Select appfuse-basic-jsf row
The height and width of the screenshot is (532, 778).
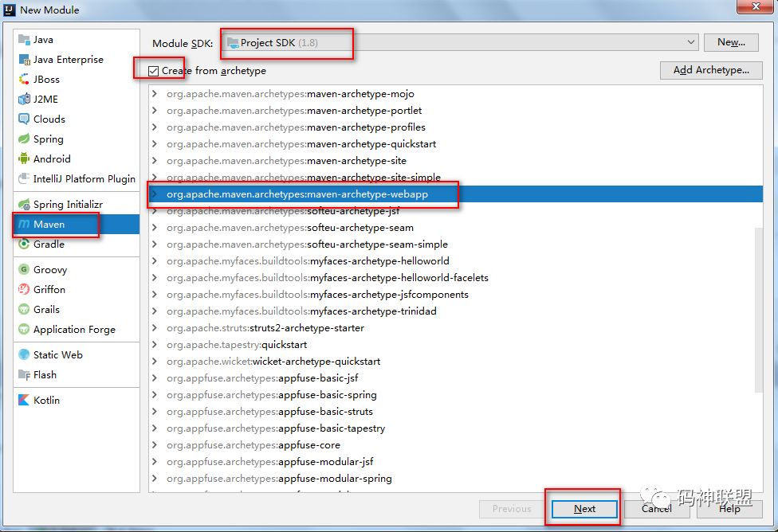455,377
